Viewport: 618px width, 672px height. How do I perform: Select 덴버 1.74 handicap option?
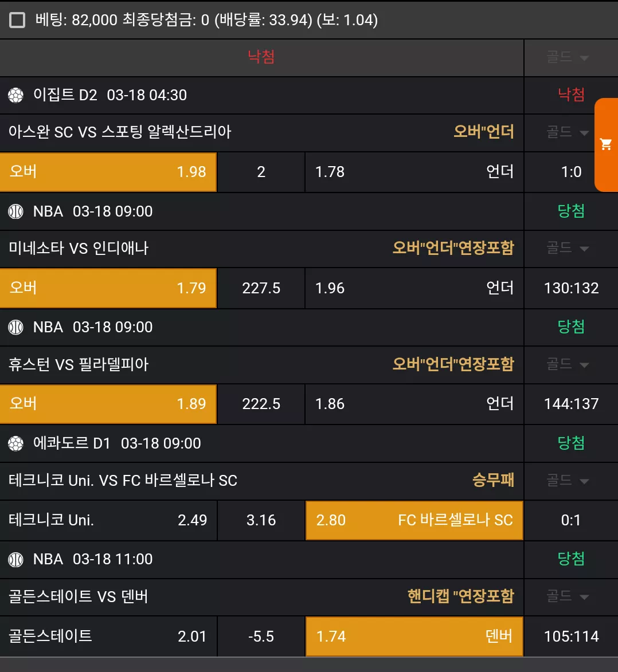[414, 636]
